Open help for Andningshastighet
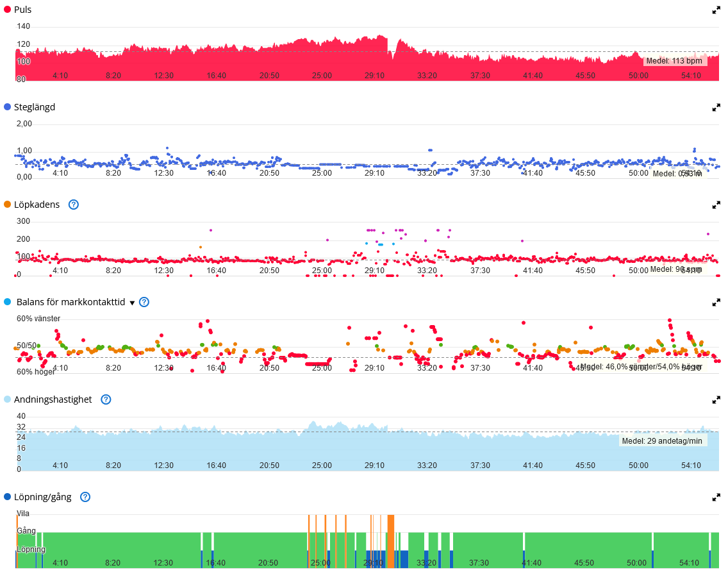The height and width of the screenshot is (579, 728). coord(106,399)
